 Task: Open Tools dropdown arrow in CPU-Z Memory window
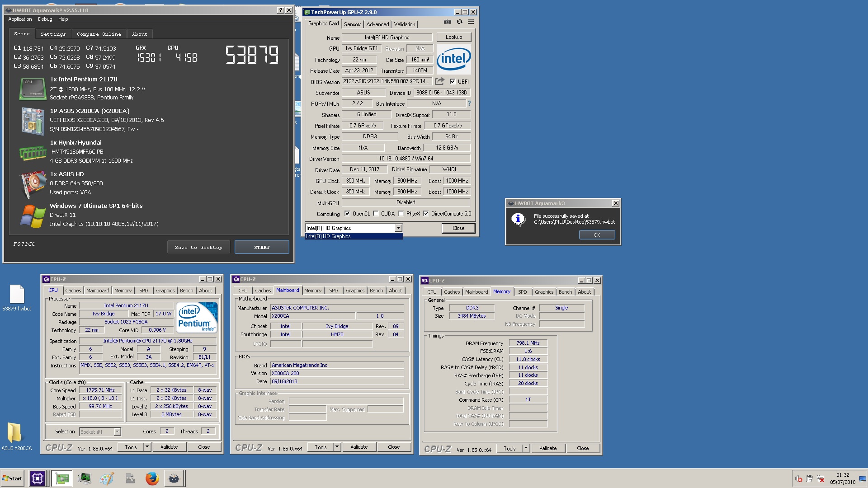pyautogui.click(x=526, y=448)
